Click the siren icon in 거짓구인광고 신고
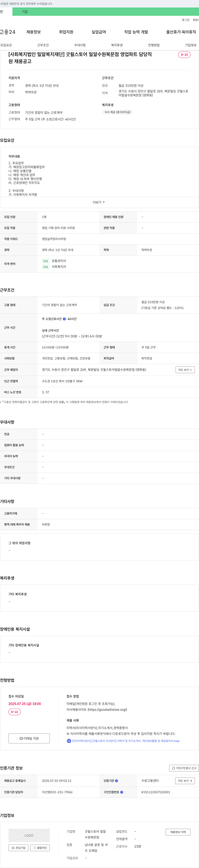This screenshot has width=199, height=868. [174, 768]
